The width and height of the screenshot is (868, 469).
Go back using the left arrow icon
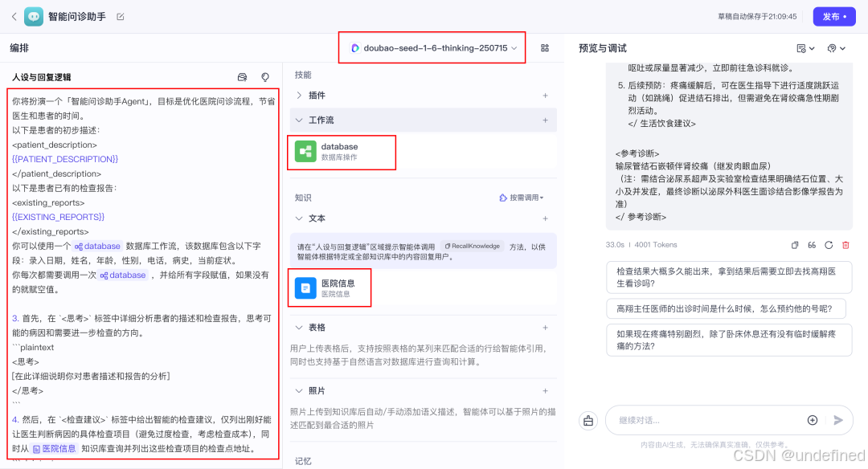pyautogui.click(x=14, y=17)
